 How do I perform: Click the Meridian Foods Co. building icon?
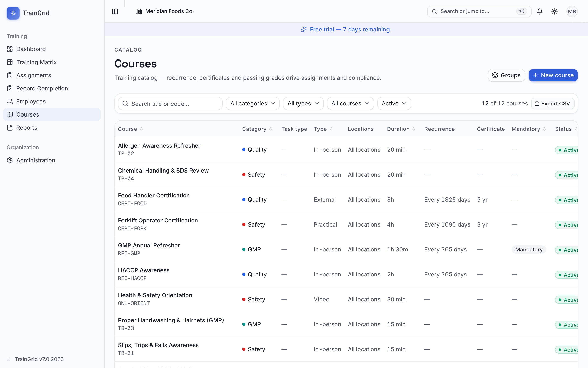(139, 11)
